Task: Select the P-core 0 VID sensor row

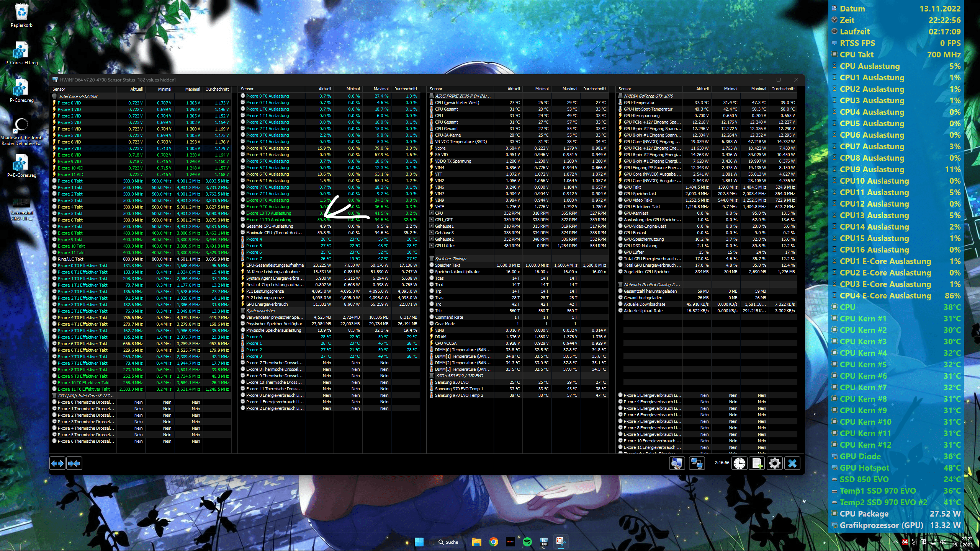Action: 141,103
